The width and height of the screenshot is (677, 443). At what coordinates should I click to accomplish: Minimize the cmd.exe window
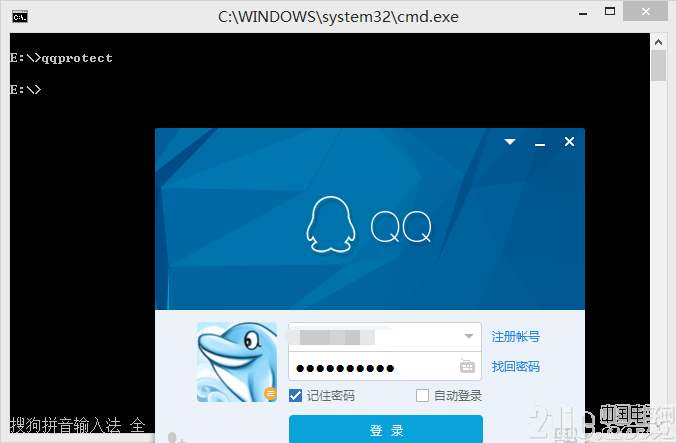pos(583,13)
